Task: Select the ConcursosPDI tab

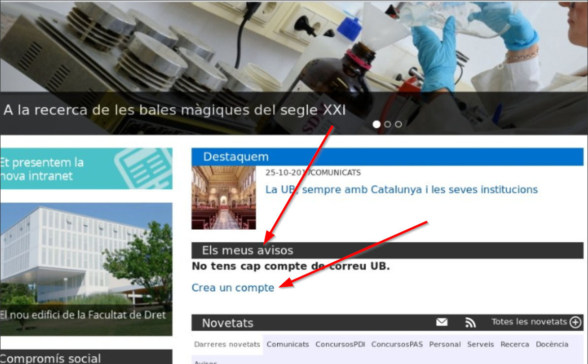Action: tap(340, 344)
